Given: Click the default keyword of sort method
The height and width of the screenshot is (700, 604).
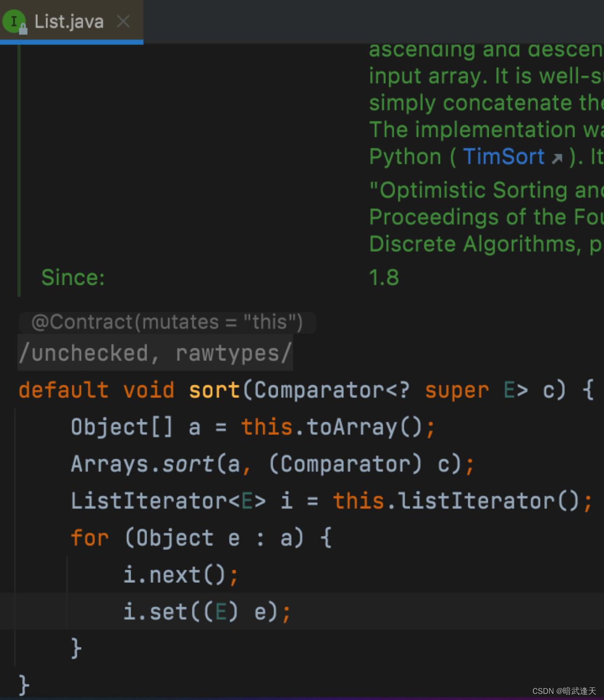Looking at the screenshot, I should (63, 390).
